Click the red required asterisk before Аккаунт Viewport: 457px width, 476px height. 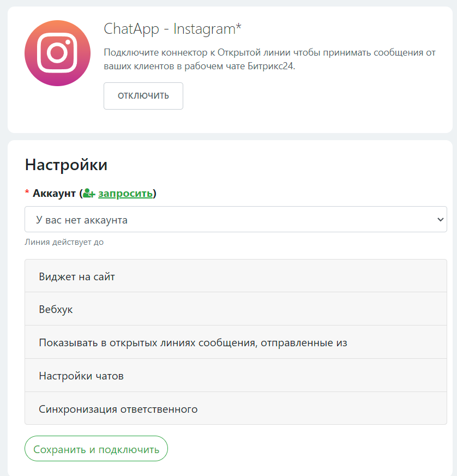[27, 192]
